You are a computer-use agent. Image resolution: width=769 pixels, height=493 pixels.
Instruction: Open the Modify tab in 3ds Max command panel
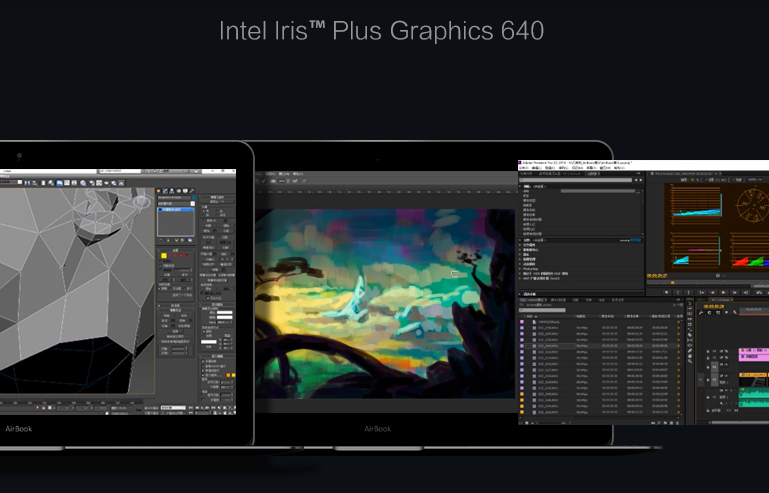(166, 191)
